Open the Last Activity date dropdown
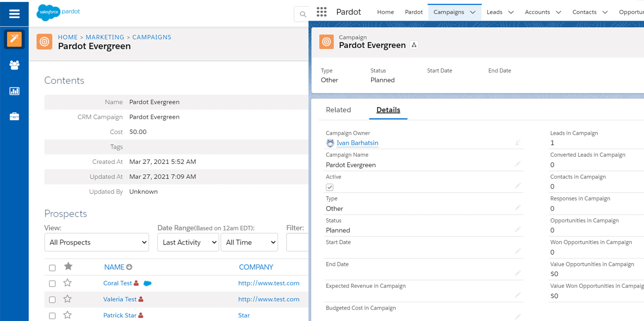Viewport: 644px width, 321px height. tap(188, 242)
